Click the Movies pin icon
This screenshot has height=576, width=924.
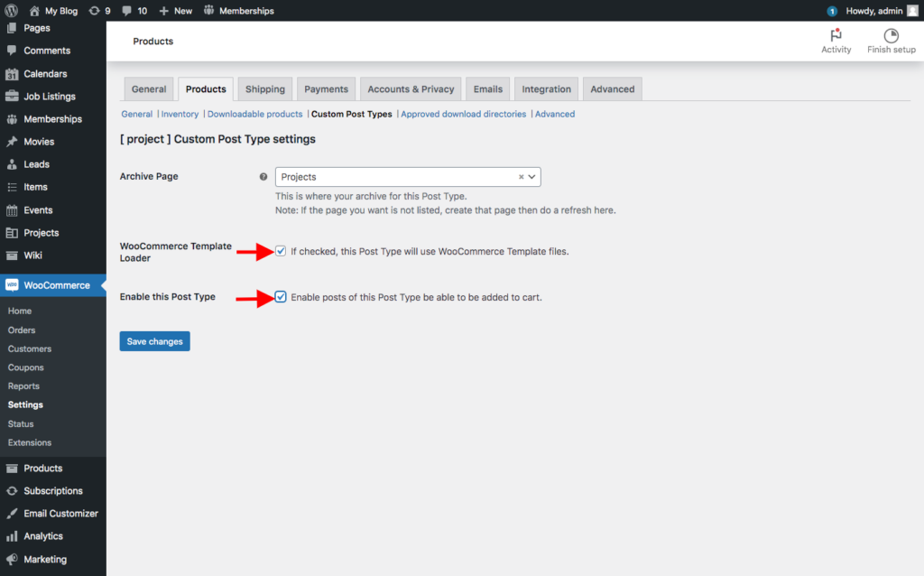12,142
